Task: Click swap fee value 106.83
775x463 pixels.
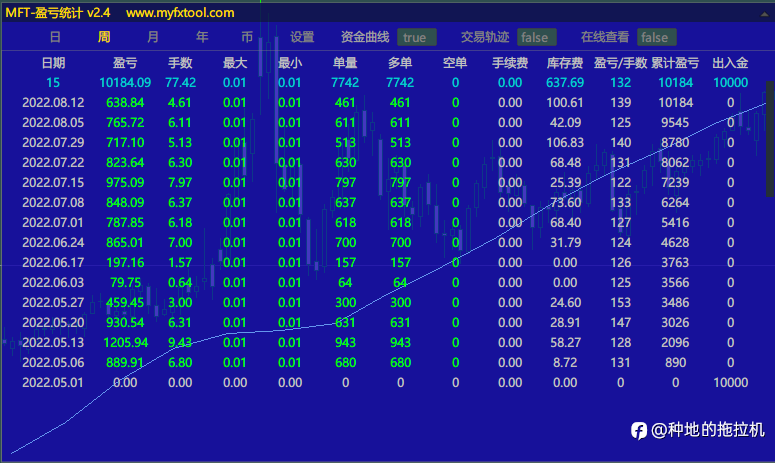Action: (x=565, y=143)
